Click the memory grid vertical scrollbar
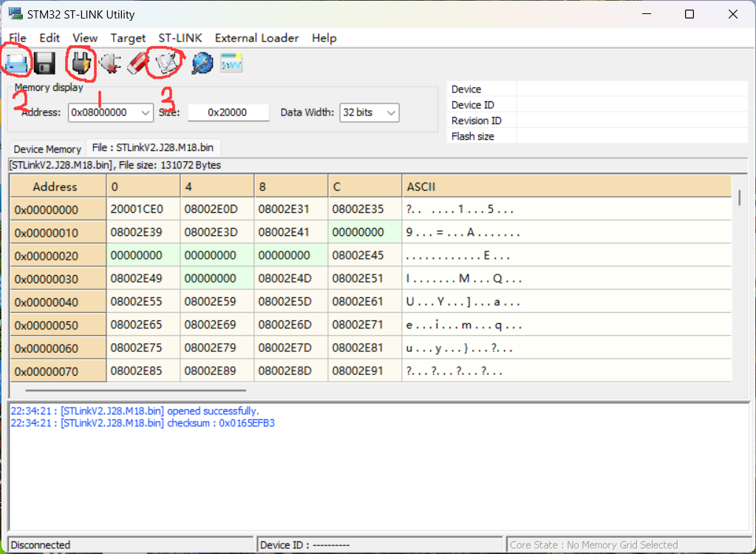The image size is (756, 554). 740,197
